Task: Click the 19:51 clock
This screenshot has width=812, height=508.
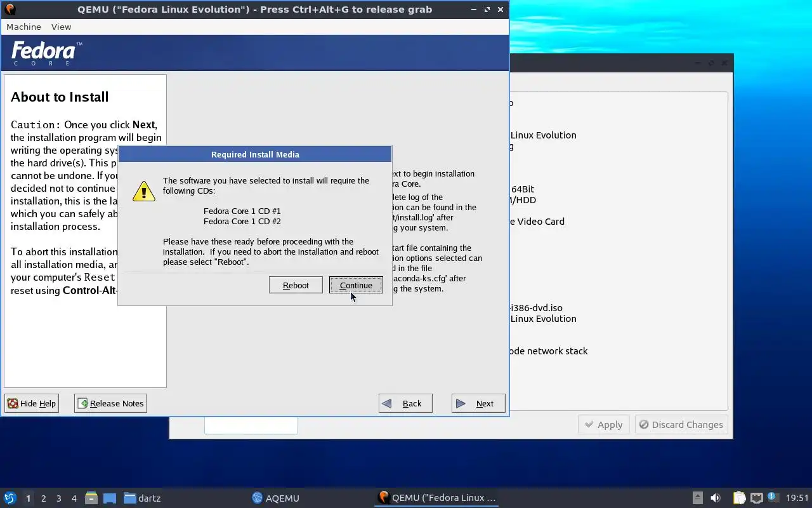Action: click(797, 498)
